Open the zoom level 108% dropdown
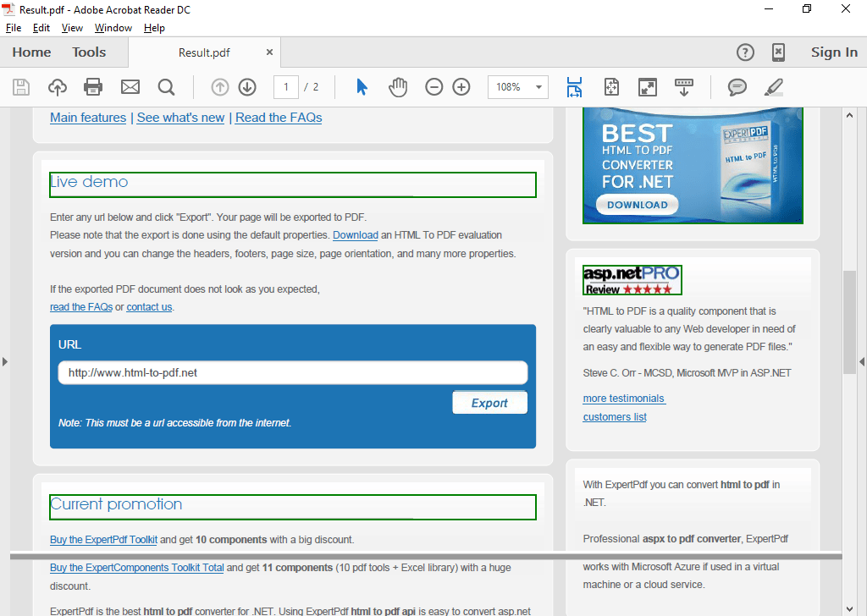Screen dimensions: 867x616 pyautogui.click(x=517, y=86)
